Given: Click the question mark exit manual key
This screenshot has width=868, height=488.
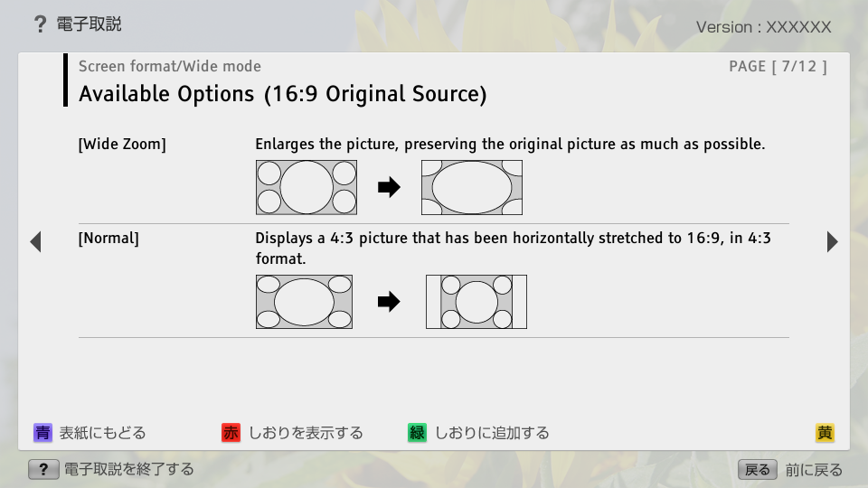Looking at the screenshot, I should [x=43, y=469].
